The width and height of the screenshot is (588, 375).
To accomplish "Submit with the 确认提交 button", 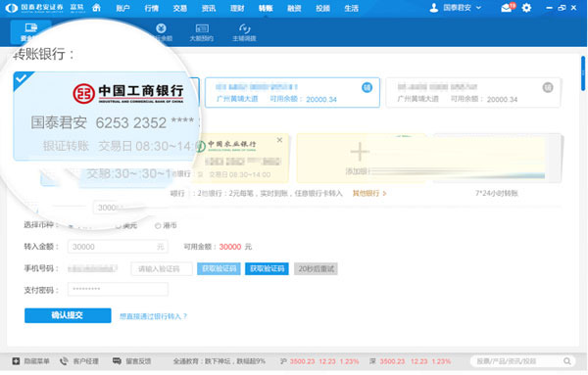I will coord(68,315).
